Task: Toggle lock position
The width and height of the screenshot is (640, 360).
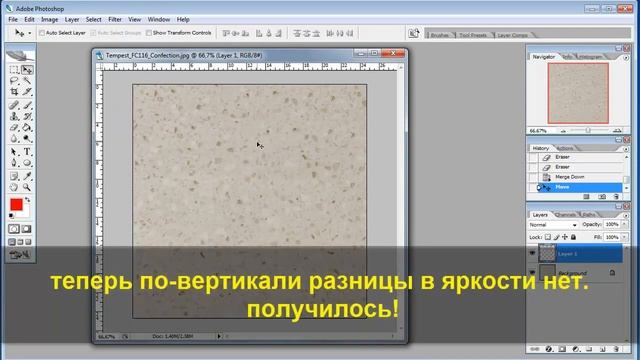Action: pyautogui.click(x=565, y=237)
